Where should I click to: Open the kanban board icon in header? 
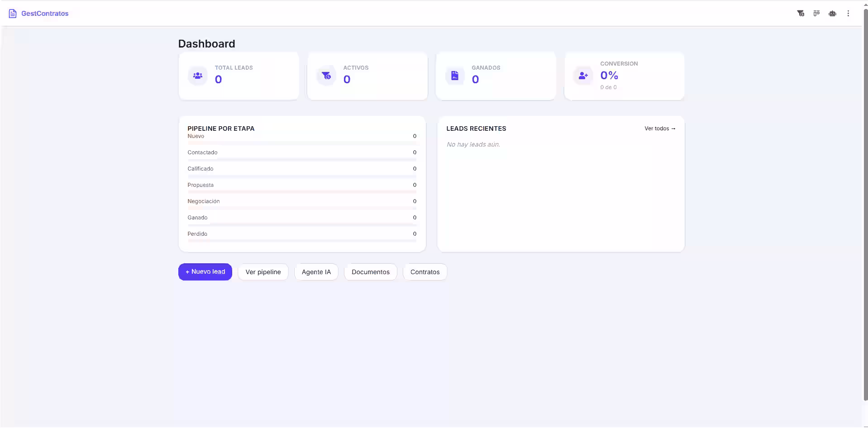tap(816, 14)
